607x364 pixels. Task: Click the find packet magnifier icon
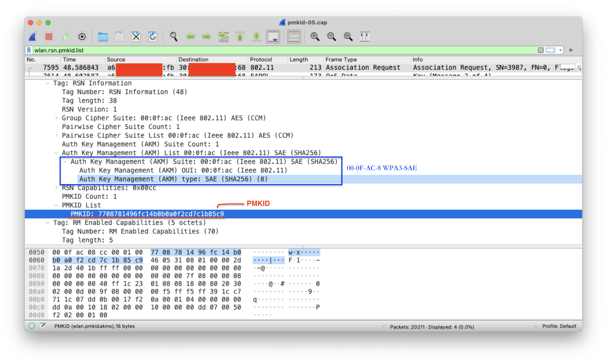click(174, 37)
